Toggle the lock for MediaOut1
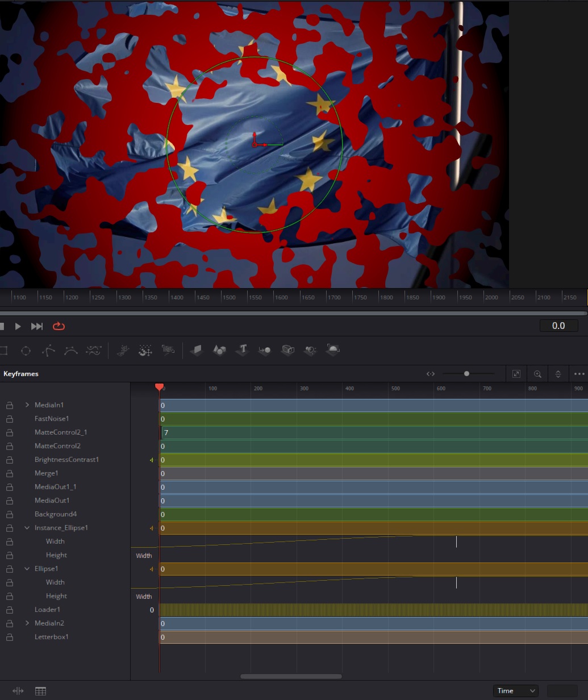Viewport: 588px width, 700px height. point(10,501)
